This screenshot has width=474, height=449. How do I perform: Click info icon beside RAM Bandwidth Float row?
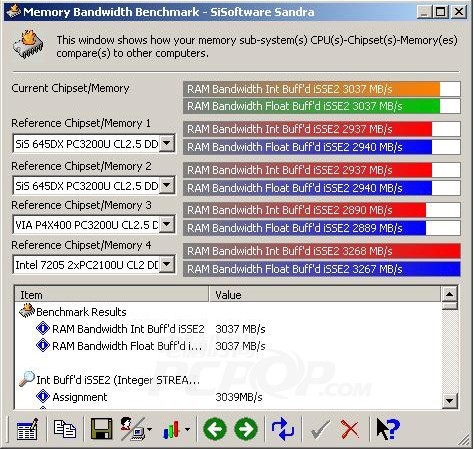point(43,345)
